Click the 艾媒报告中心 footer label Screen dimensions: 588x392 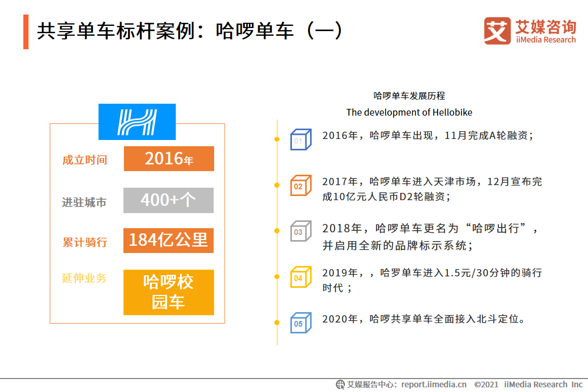point(371,385)
